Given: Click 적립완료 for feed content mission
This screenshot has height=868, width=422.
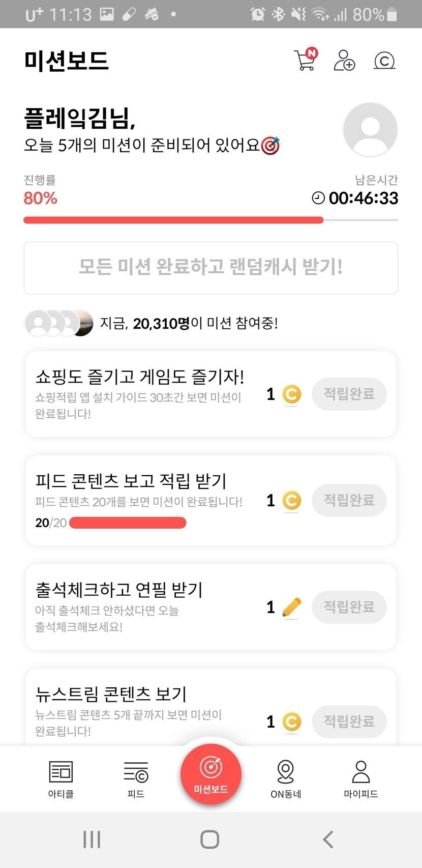Looking at the screenshot, I should [349, 500].
